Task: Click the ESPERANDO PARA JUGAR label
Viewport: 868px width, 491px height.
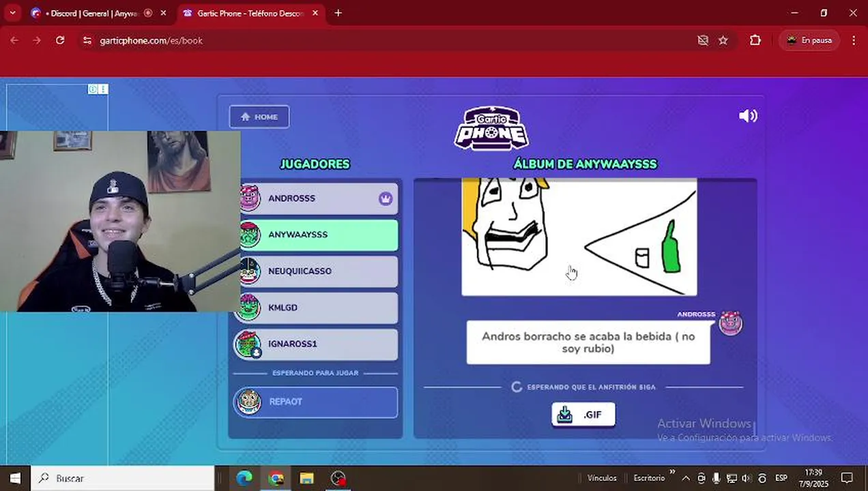Action: [315, 373]
